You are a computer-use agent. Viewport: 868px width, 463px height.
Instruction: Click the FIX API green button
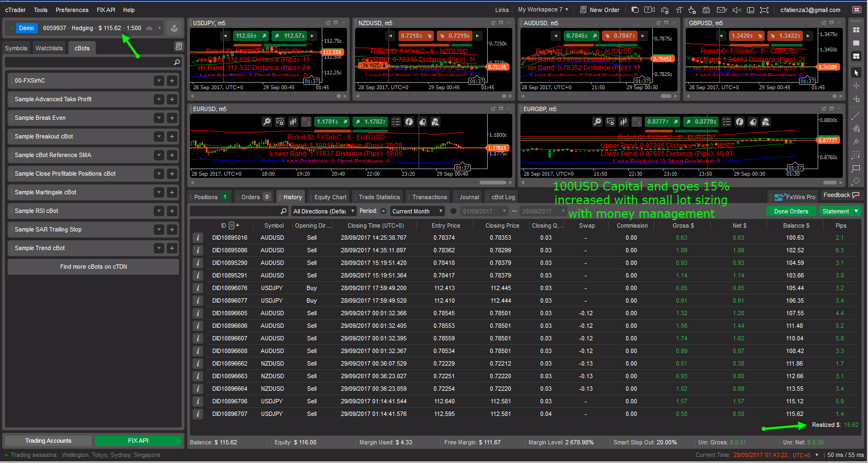click(138, 441)
